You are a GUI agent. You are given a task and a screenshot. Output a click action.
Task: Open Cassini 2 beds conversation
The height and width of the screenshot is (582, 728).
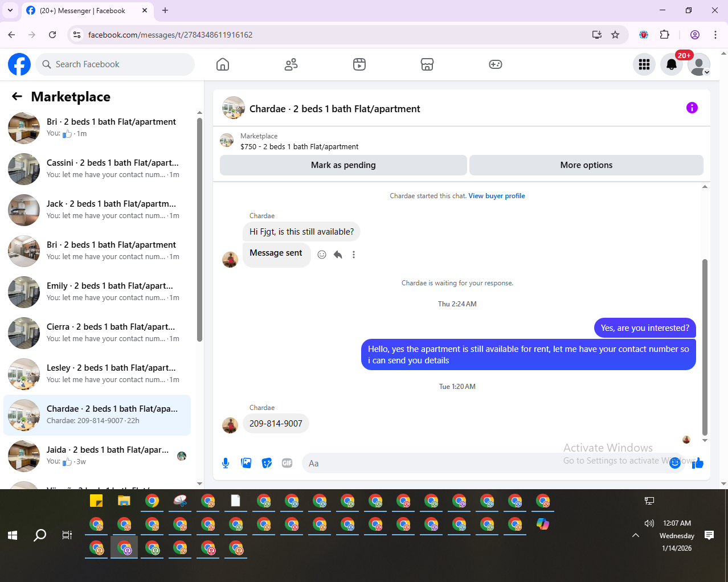point(97,169)
